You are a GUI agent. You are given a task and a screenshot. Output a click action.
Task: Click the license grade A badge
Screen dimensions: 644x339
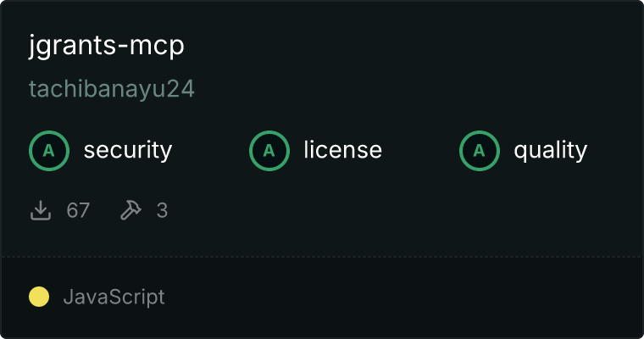tap(269, 151)
